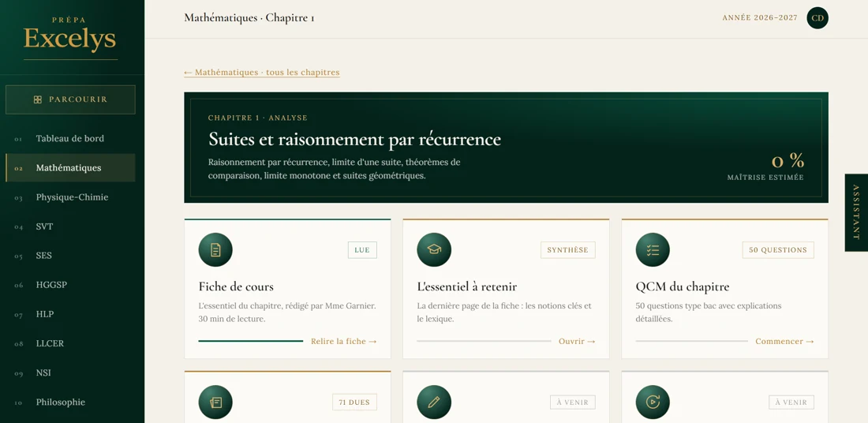Click the text about la dernière page de la fiche
Screen dimensions: 868x423
pos(503,313)
